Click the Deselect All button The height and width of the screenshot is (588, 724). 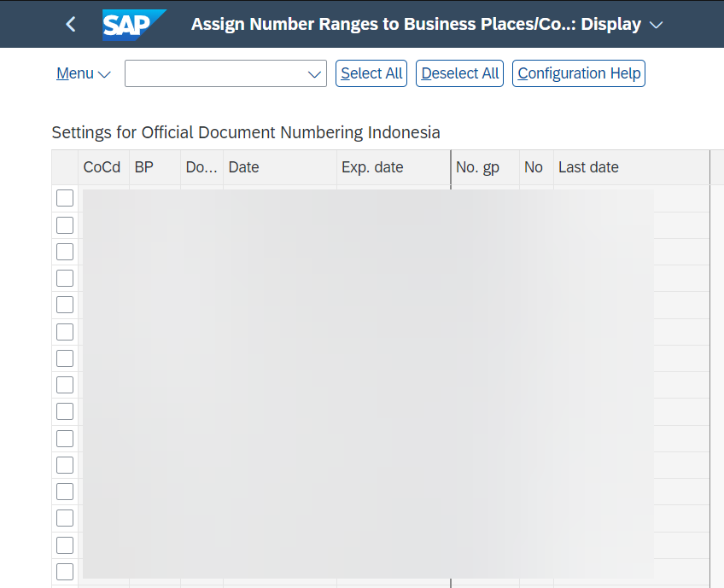click(459, 73)
